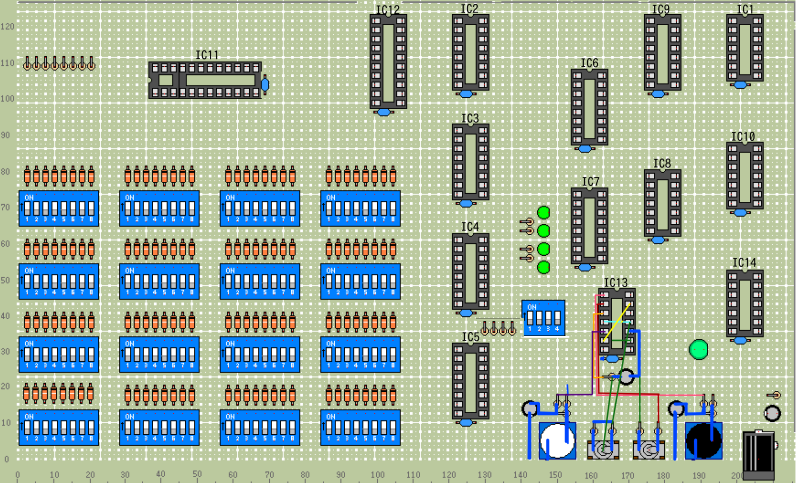Select the IC8 chip socket
This screenshot has width=800, height=483.
[662, 204]
